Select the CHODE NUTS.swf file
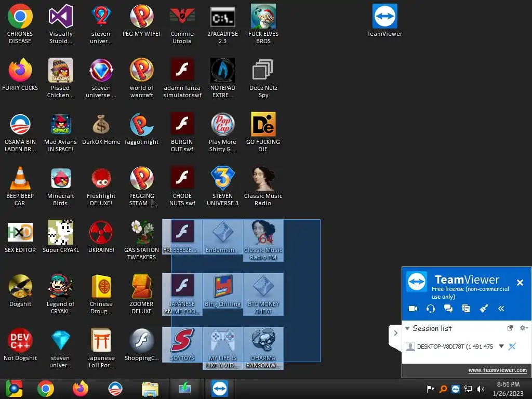 coord(182,186)
